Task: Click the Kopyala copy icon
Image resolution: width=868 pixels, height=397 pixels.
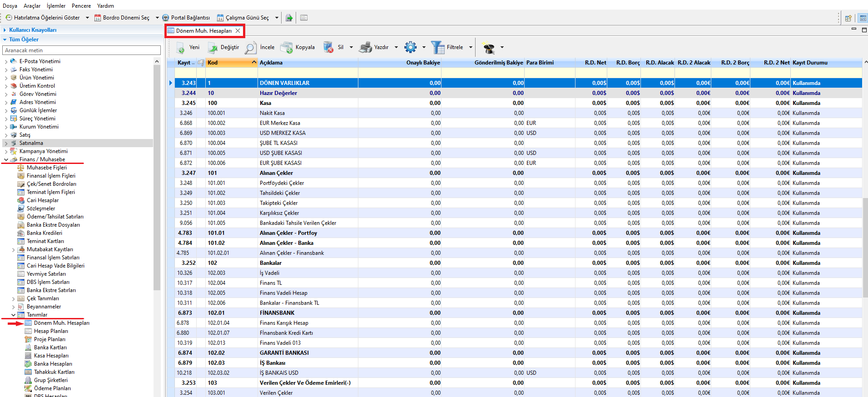Action: tap(287, 48)
